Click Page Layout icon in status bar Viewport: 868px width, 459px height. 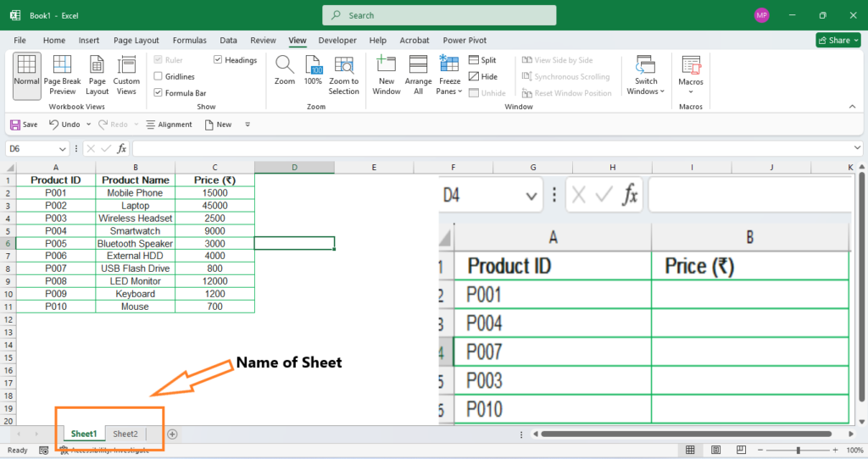pyautogui.click(x=715, y=451)
